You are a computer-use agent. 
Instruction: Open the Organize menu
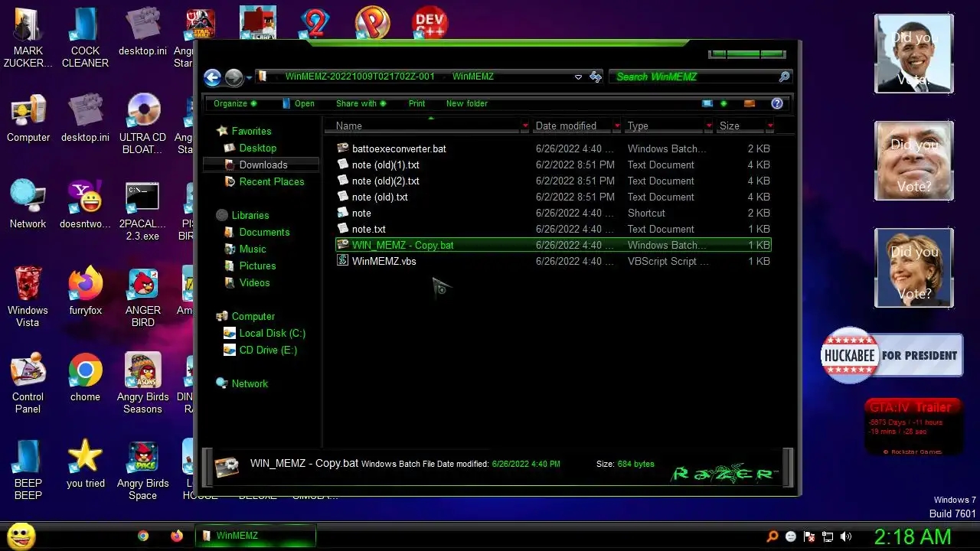235,103
